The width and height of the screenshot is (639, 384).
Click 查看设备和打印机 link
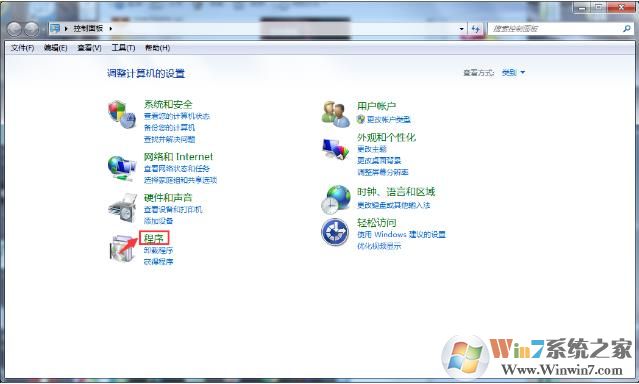tap(173, 210)
